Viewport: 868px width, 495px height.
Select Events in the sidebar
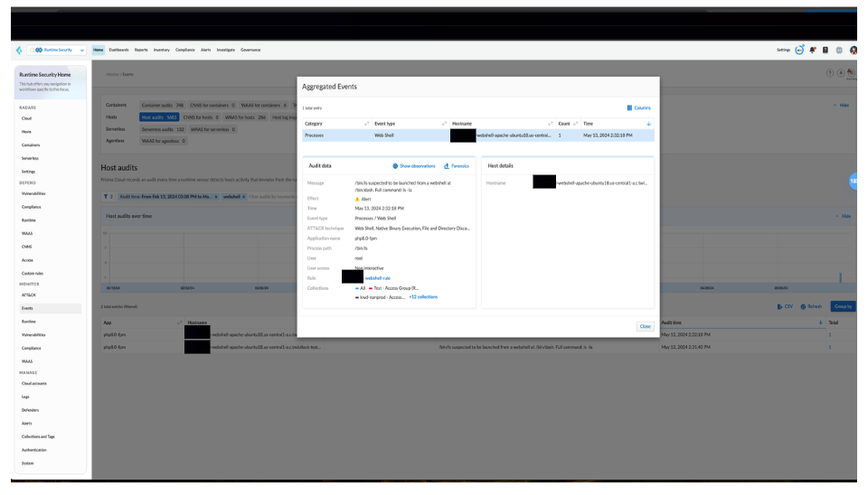coord(51,309)
